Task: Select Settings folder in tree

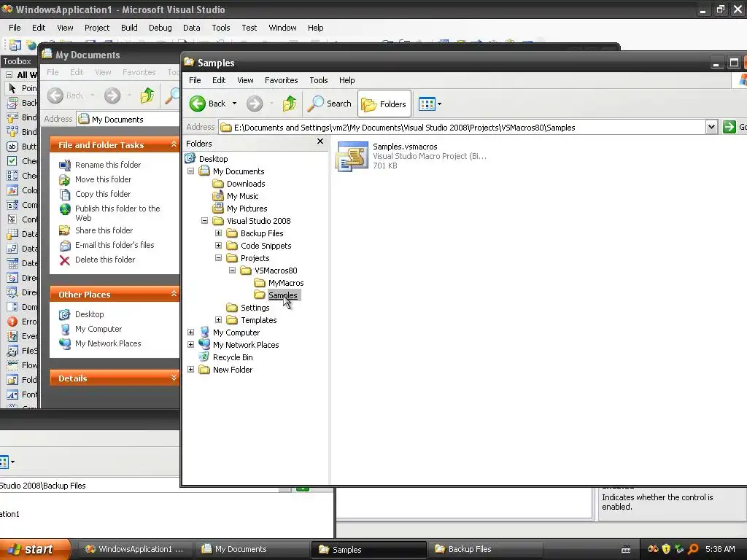Action: point(255,307)
